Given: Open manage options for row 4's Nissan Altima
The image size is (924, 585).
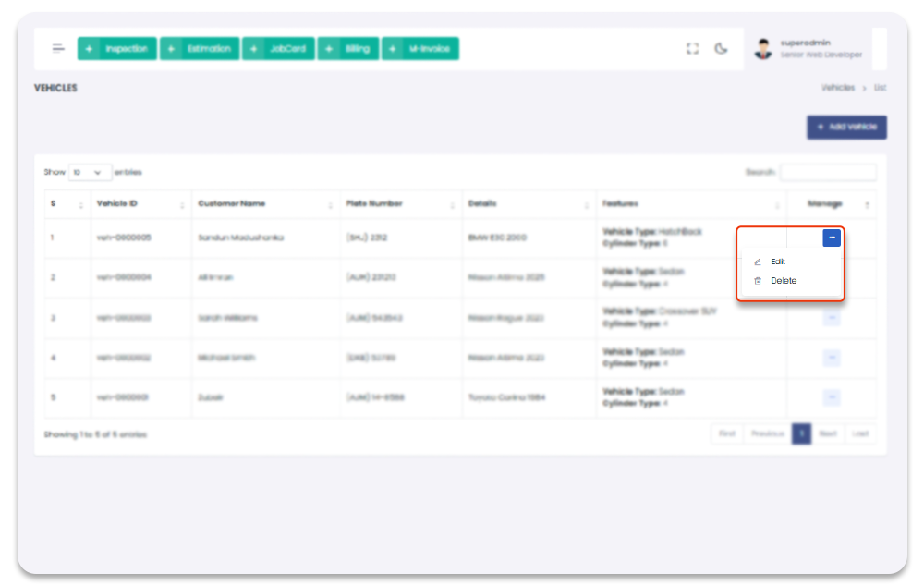Looking at the screenshot, I should [x=832, y=358].
